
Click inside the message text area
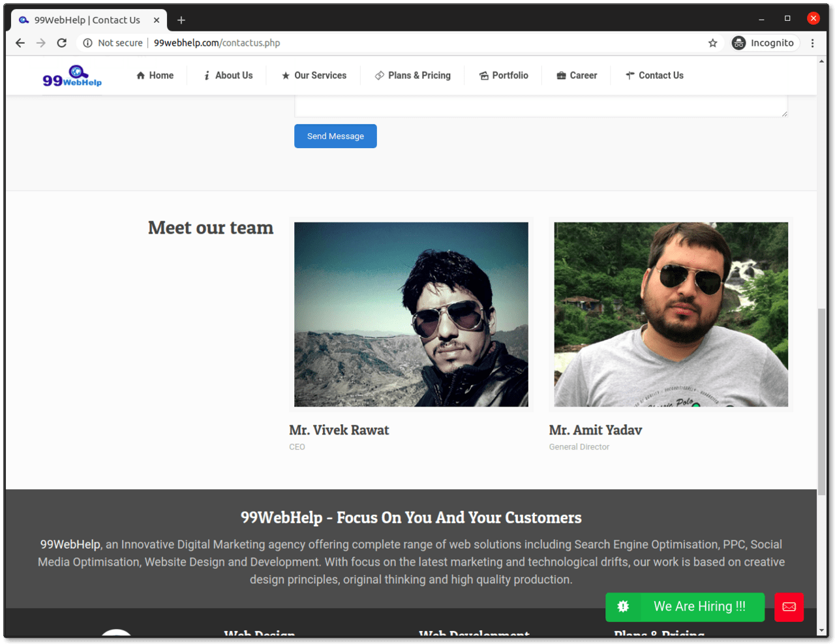pos(541,106)
